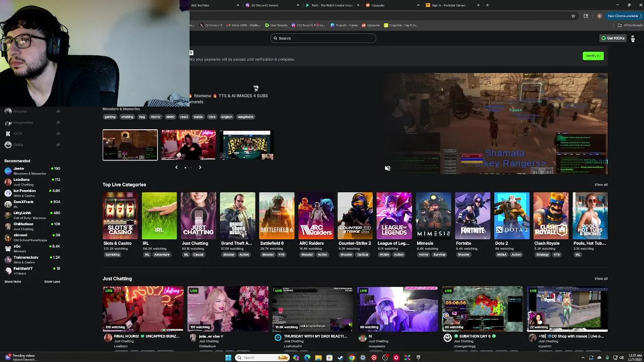Go to previous featured stream with left arrow
The image size is (644, 362).
click(x=177, y=167)
